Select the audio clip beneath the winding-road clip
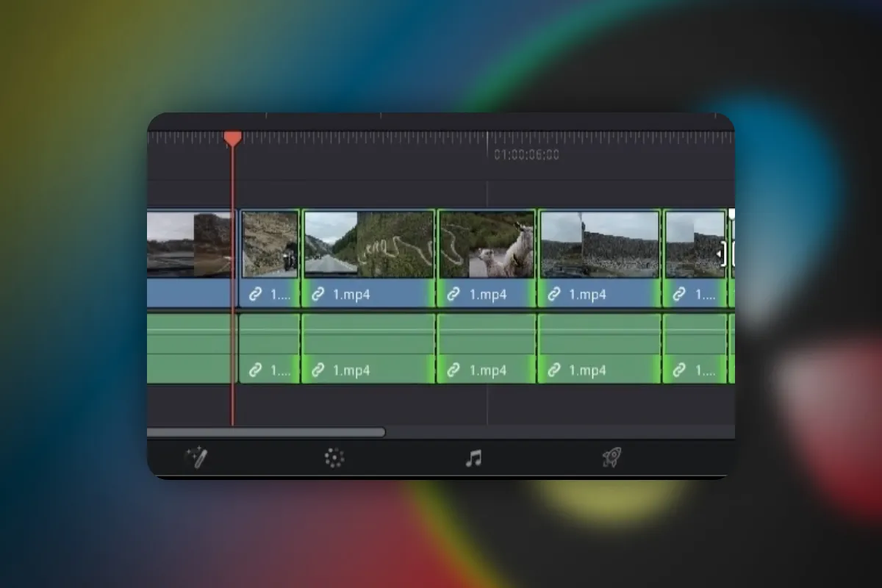The height and width of the screenshot is (588, 882). pos(369,348)
